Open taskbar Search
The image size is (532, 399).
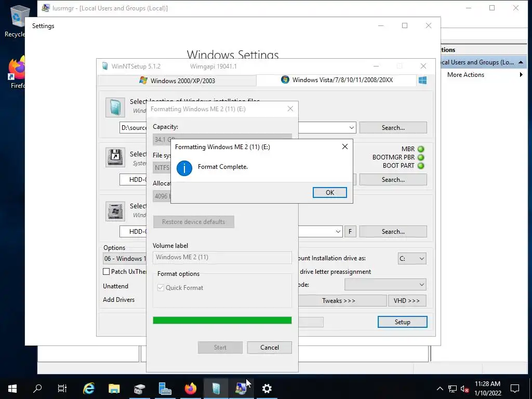coord(37,389)
